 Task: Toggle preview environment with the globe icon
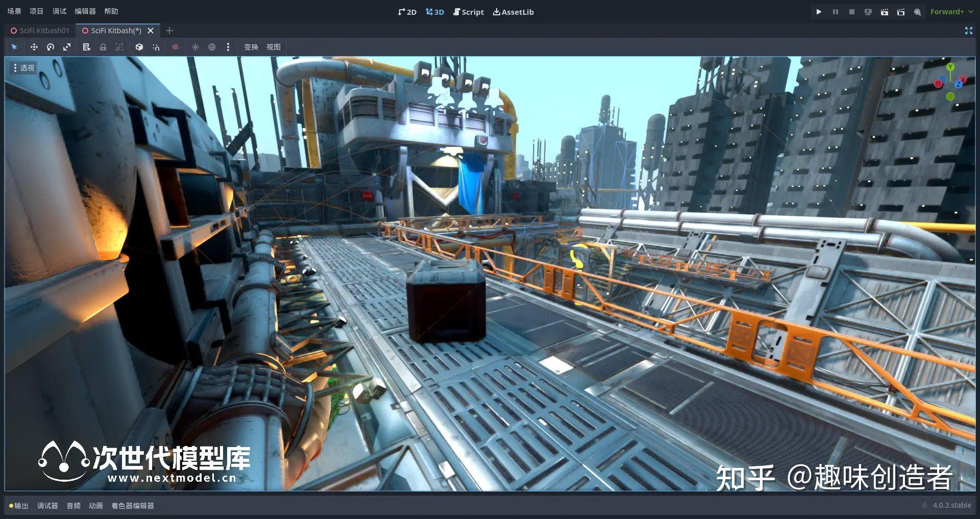[212, 47]
